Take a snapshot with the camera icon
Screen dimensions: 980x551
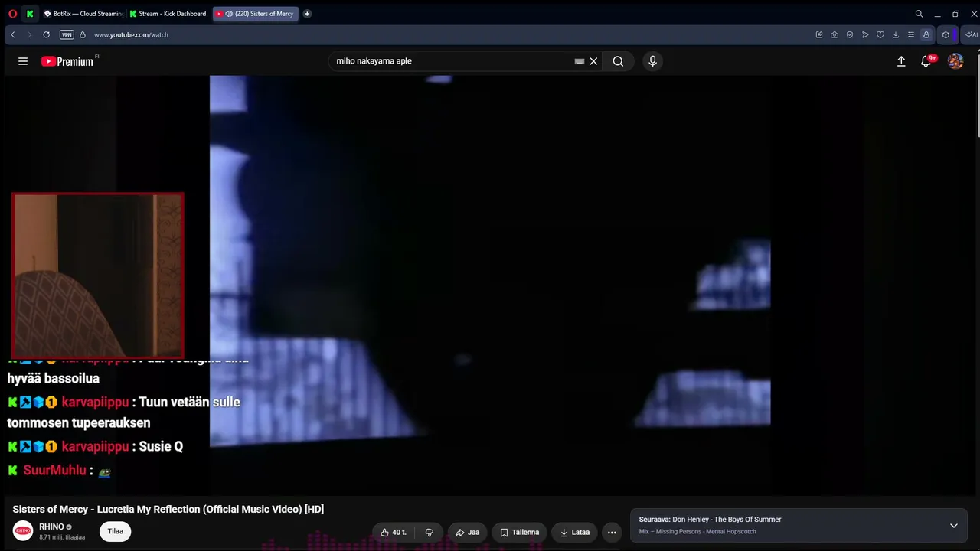click(835, 34)
